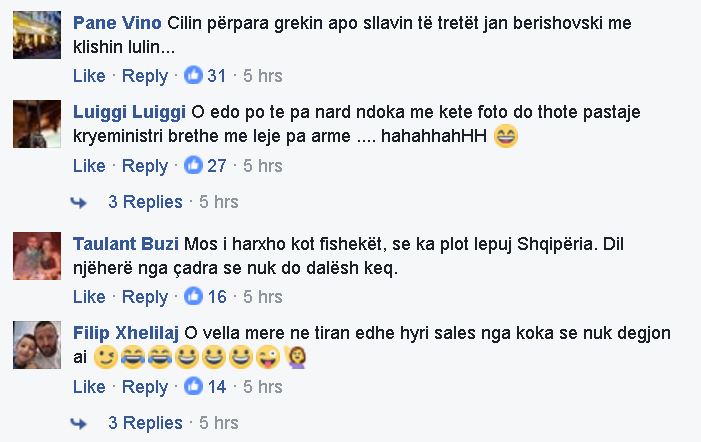Image resolution: width=701 pixels, height=442 pixels.
Task: Click the like reaction icon showing 27
Action: coord(194,165)
